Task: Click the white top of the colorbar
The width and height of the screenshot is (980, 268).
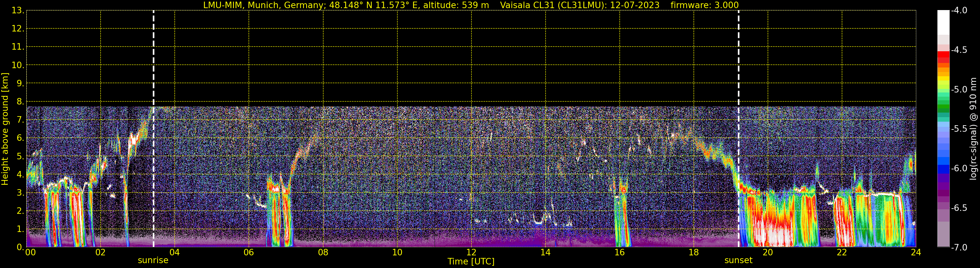Action: (x=943, y=22)
